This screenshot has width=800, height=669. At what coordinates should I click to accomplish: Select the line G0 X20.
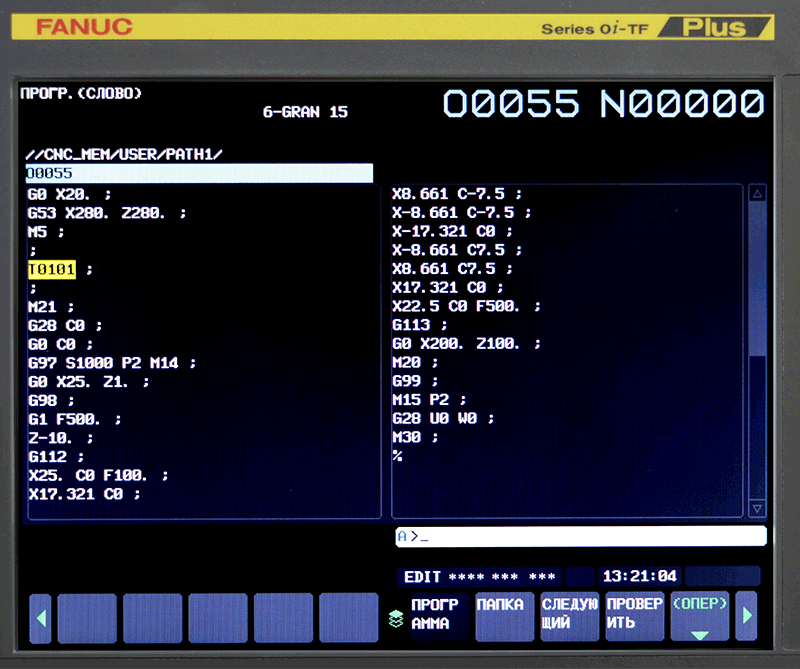click(x=69, y=194)
